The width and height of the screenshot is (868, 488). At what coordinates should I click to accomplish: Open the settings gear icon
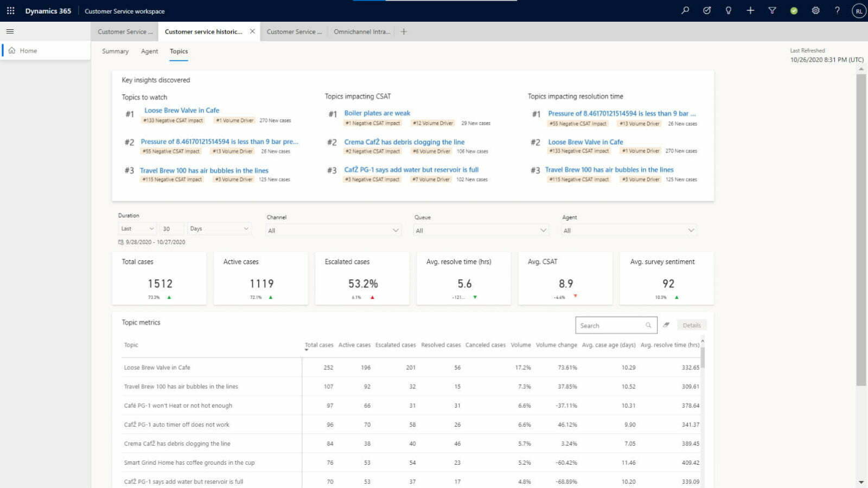[x=815, y=10]
